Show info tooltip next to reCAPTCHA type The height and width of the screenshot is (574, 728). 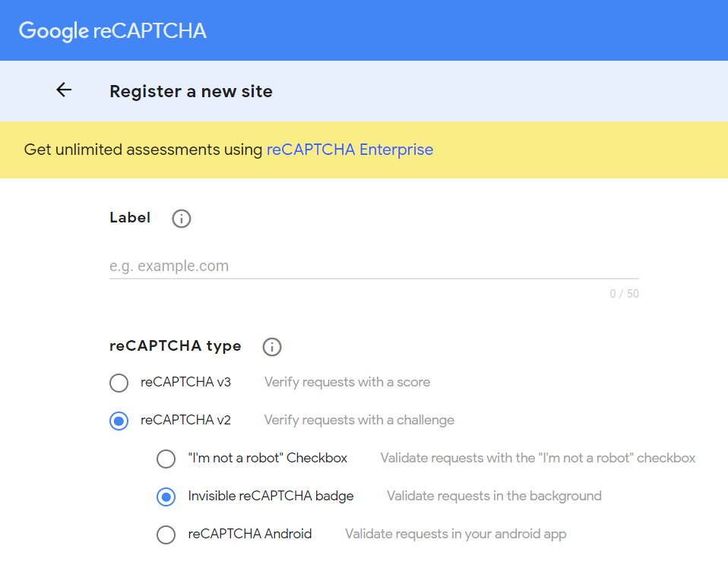tap(272, 347)
